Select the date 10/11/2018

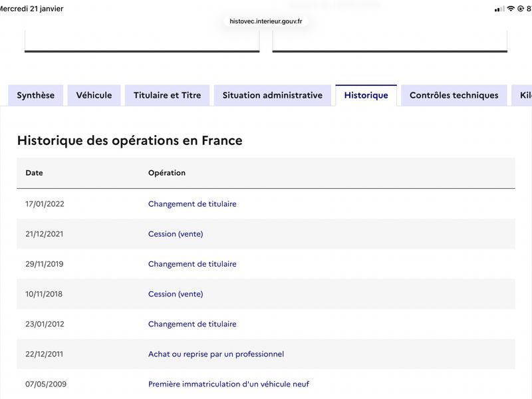pyautogui.click(x=44, y=294)
